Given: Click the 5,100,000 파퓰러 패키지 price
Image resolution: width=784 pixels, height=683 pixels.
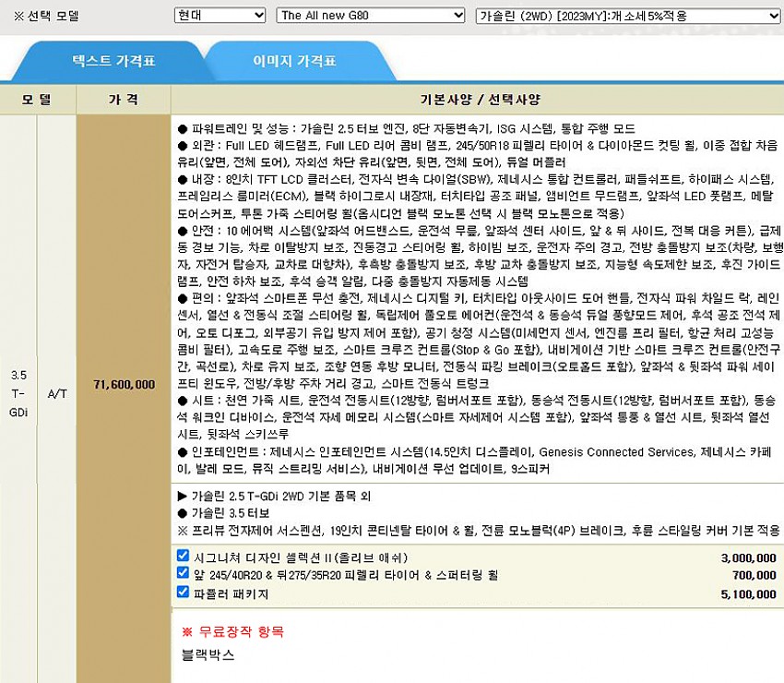Looking at the screenshot, I should point(748,593).
